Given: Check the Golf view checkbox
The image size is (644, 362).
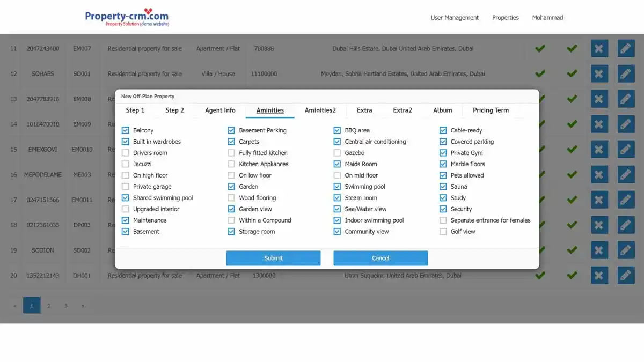Looking at the screenshot, I should pos(443,232).
